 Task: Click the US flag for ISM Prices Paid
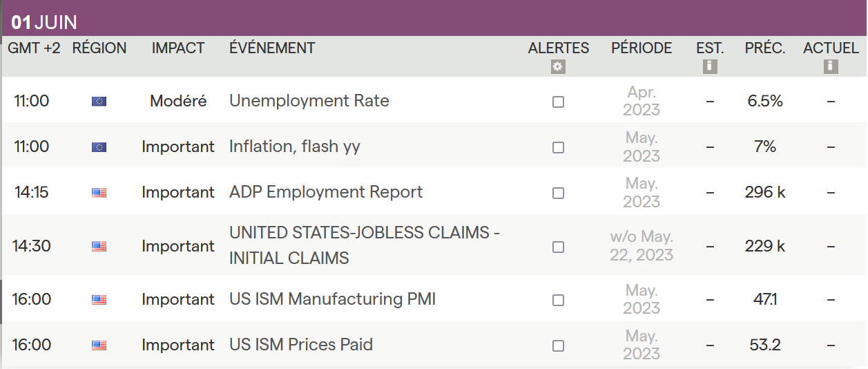[99, 346]
